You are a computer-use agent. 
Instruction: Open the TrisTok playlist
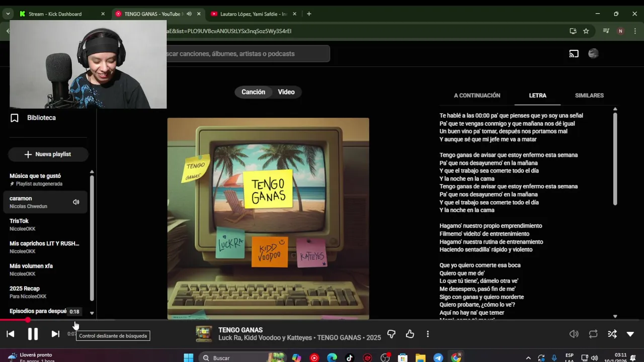point(45,225)
